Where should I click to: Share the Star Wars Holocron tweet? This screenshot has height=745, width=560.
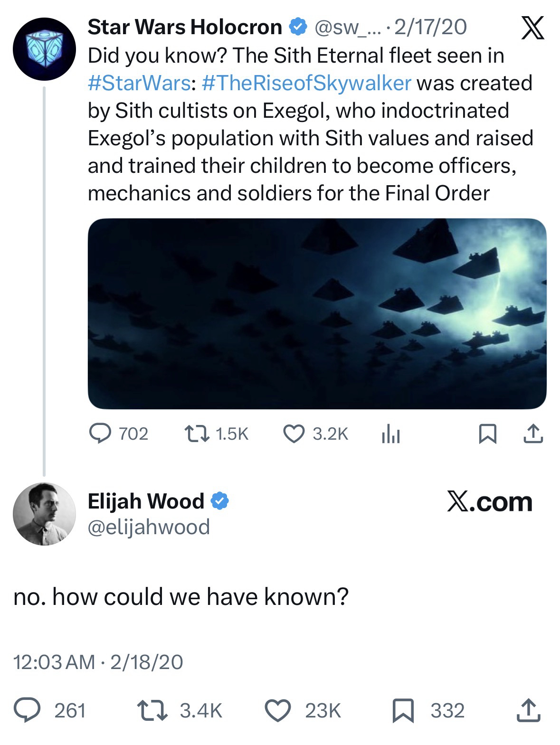point(533,434)
